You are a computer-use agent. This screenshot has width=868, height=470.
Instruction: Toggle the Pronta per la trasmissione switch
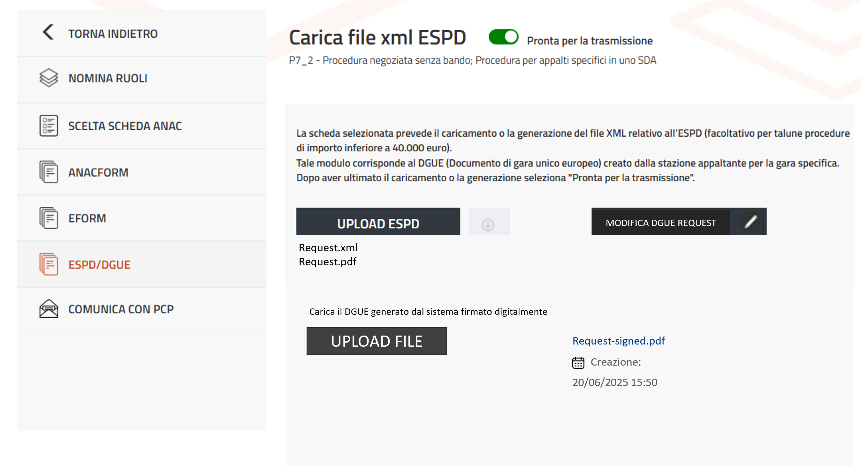pyautogui.click(x=504, y=37)
